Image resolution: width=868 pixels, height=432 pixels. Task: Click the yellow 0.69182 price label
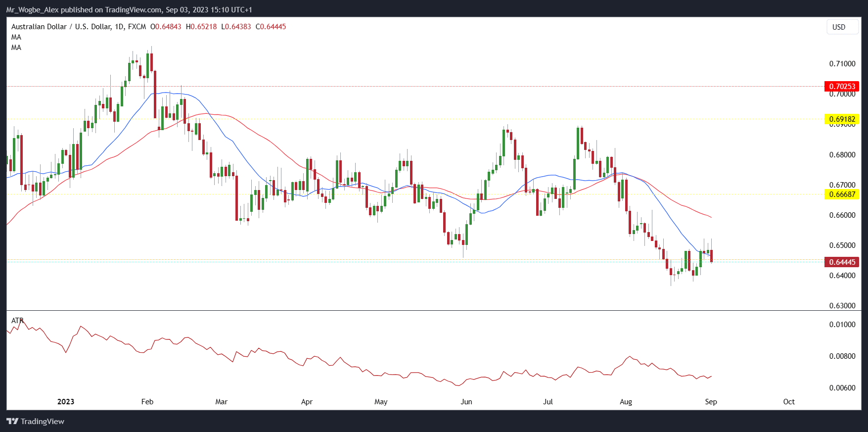coord(842,119)
